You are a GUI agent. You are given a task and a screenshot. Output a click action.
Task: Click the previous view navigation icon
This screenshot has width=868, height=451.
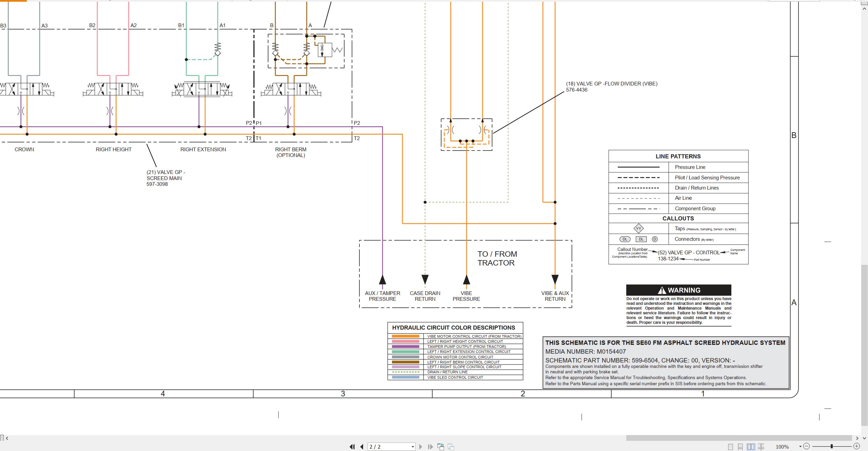441,447
